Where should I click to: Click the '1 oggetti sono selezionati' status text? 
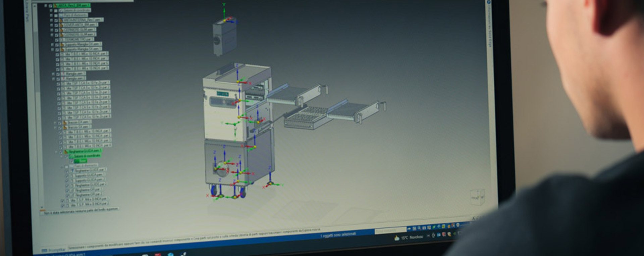click(338, 234)
